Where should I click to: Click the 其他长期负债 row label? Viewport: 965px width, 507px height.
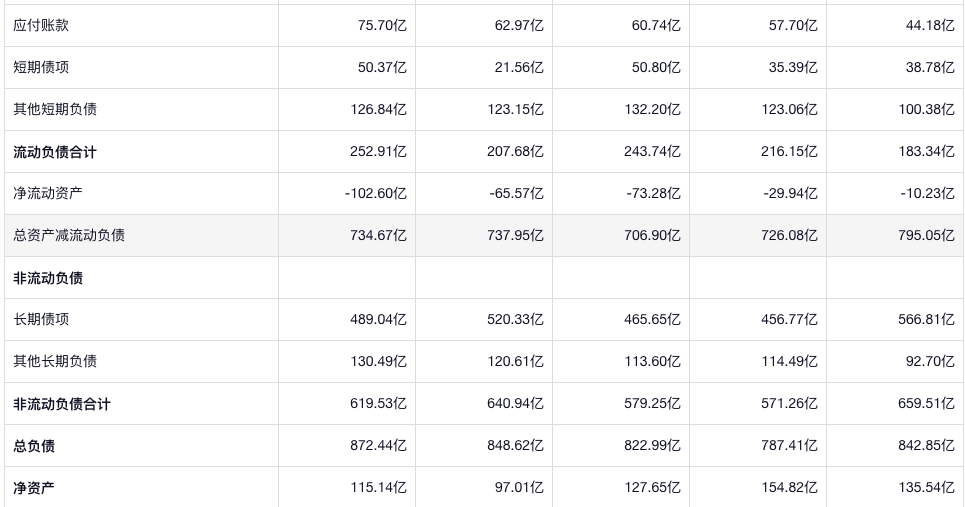pos(55,361)
